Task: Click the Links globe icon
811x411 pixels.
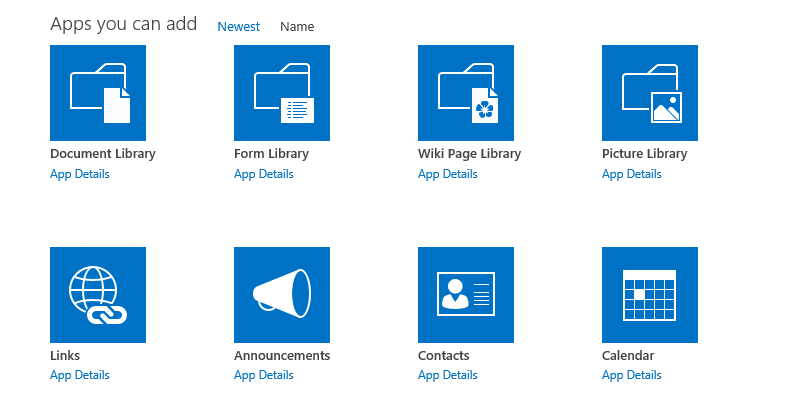Action: click(98, 295)
